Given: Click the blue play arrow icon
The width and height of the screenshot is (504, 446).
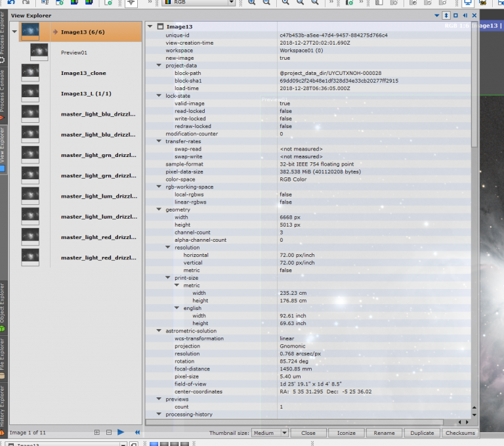Looking at the screenshot, I should coord(121,432).
